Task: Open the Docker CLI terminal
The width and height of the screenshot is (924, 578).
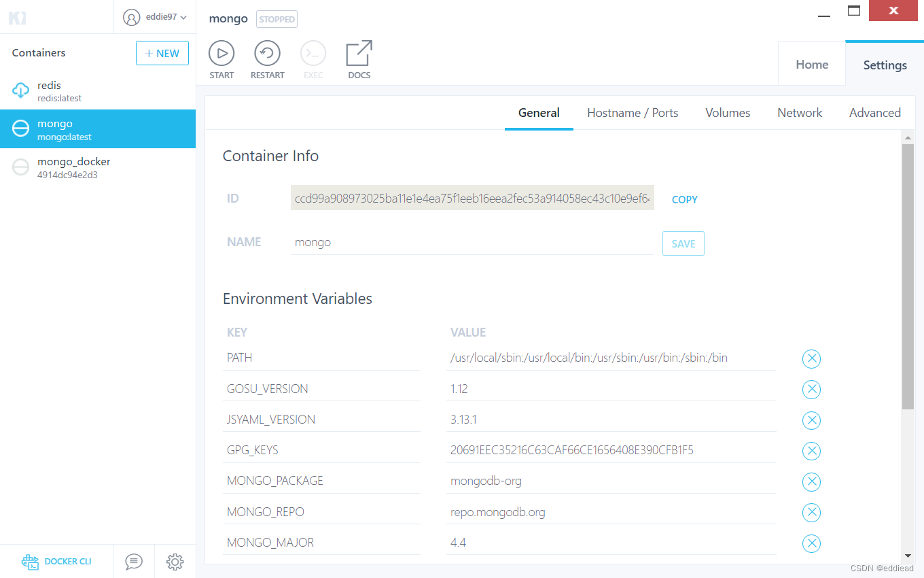Action: 56,562
